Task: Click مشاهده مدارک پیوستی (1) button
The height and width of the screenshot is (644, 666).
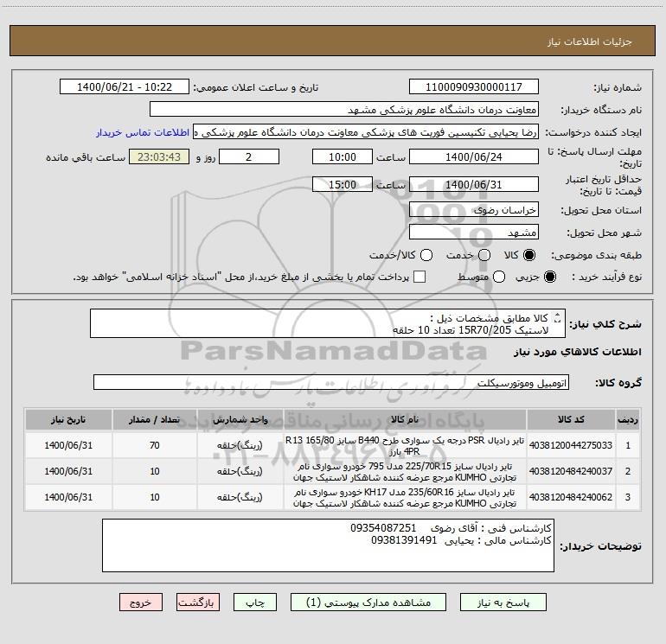Action: pyautogui.click(x=368, y=603)
